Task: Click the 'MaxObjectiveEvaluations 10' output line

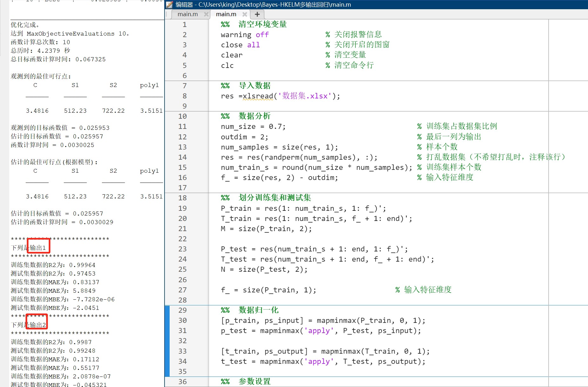Action: [x=70, y=33]
